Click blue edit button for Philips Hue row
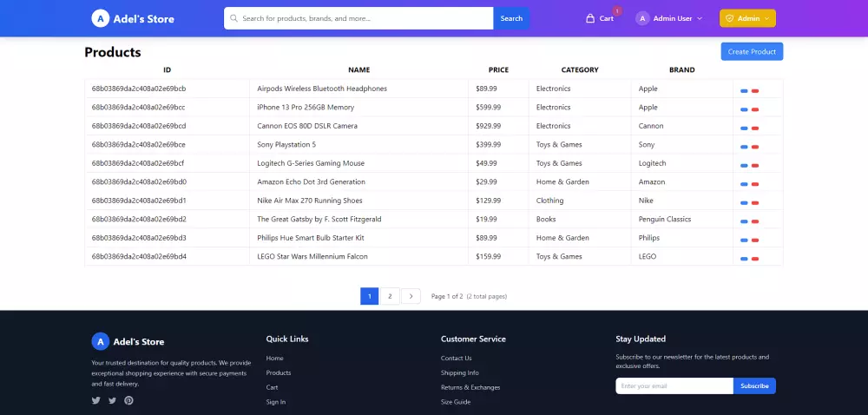This screenshot has height=415, width=868. tap(744, 240)
